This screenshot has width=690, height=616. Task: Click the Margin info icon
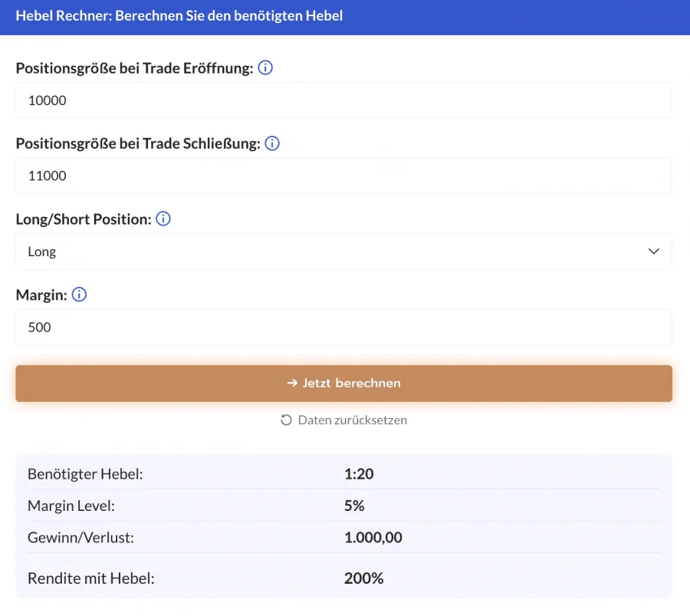coord(79,295)
